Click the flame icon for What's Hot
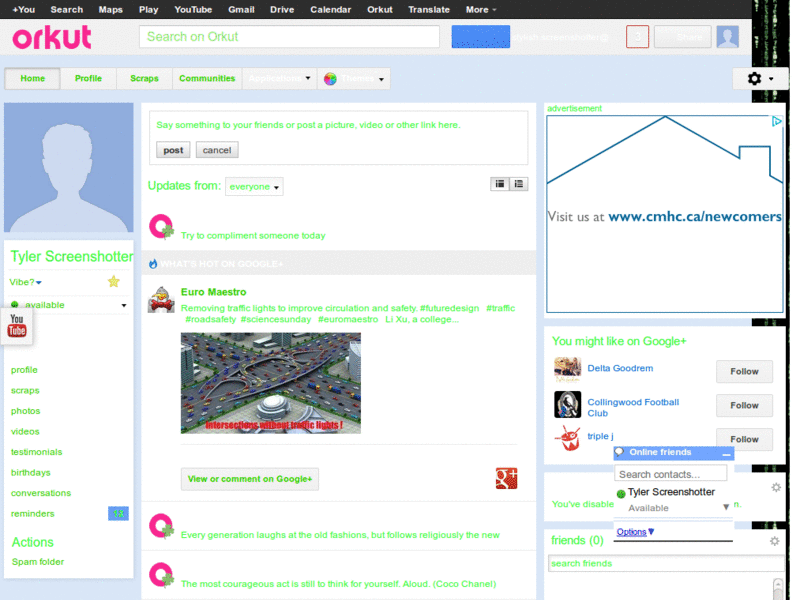This screenshot has width=800, height=600. tap(153, 264)
